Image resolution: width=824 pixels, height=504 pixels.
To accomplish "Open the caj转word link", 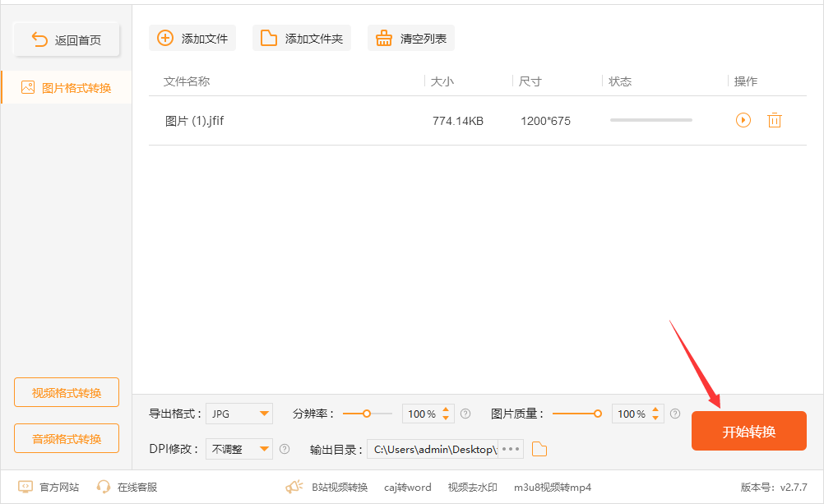I will [x=407, y=488].
